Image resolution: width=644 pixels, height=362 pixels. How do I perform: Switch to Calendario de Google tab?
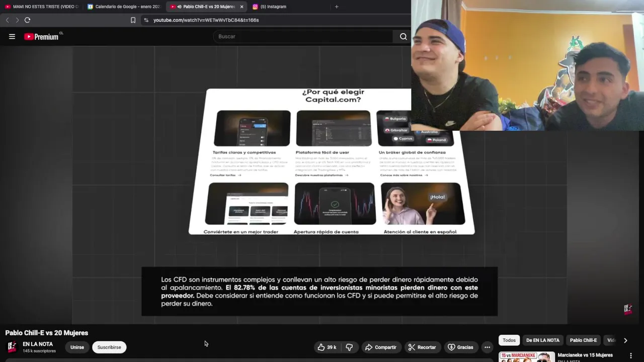pos(124,7)
